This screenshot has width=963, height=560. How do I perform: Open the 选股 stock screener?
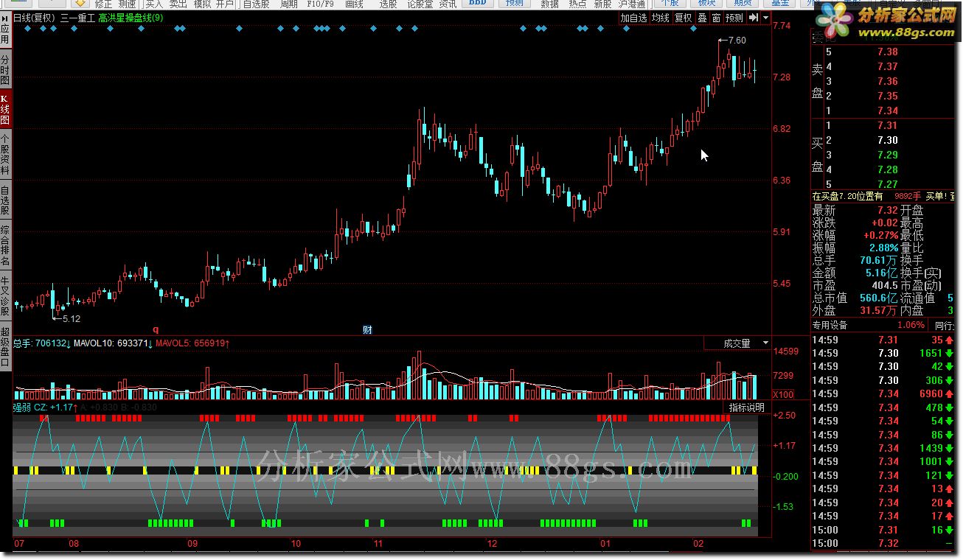388,4
